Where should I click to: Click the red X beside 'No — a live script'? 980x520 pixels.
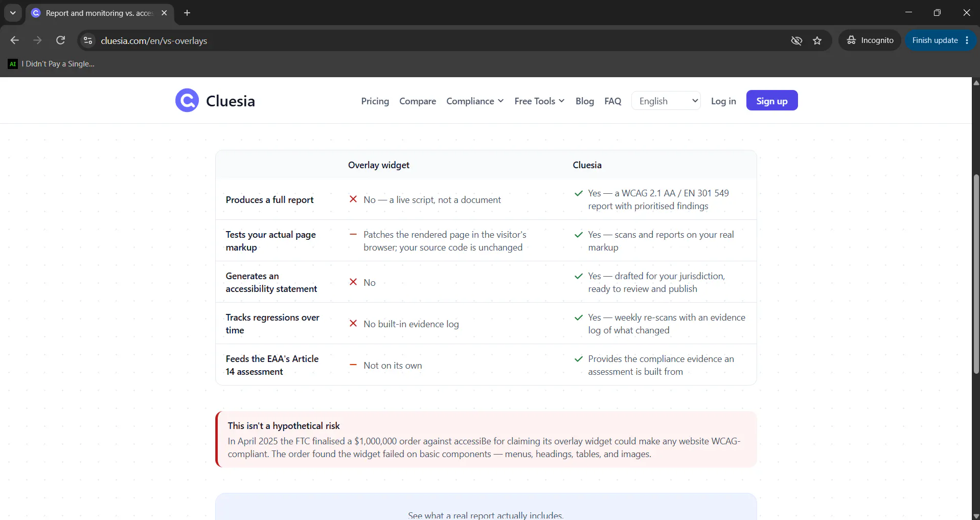coord(353,199)
